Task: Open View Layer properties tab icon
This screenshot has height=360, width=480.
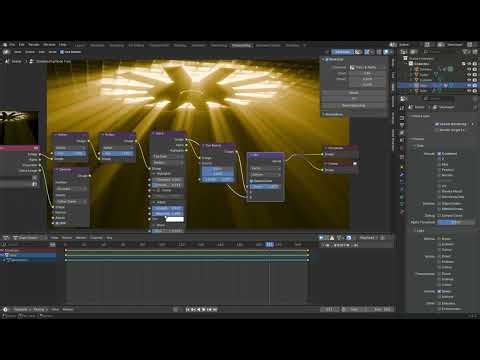Action: point(403,133)
